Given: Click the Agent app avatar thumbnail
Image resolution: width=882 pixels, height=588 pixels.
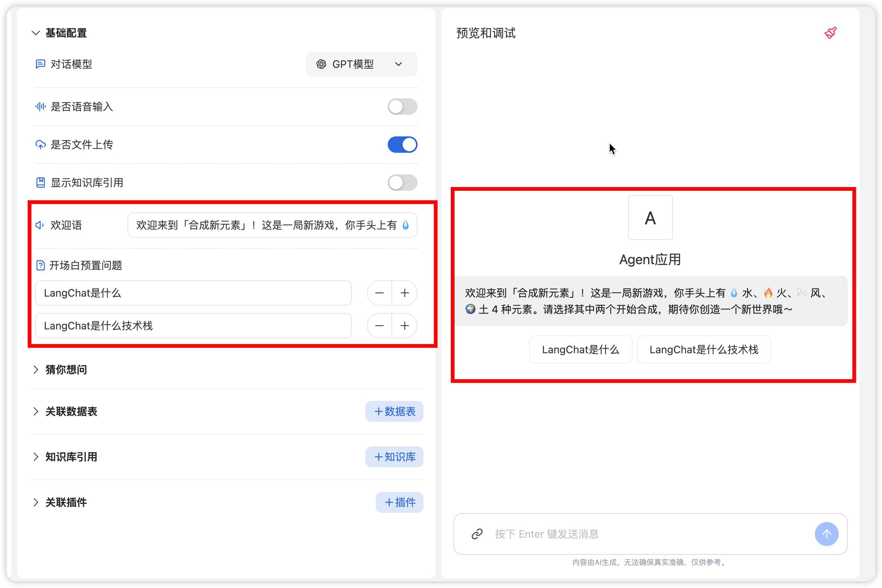Looking at the screenshot, I should [650, 218].
